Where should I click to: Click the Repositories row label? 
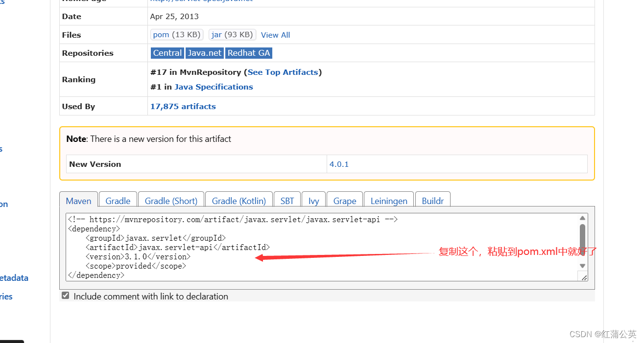coord(88,53)
